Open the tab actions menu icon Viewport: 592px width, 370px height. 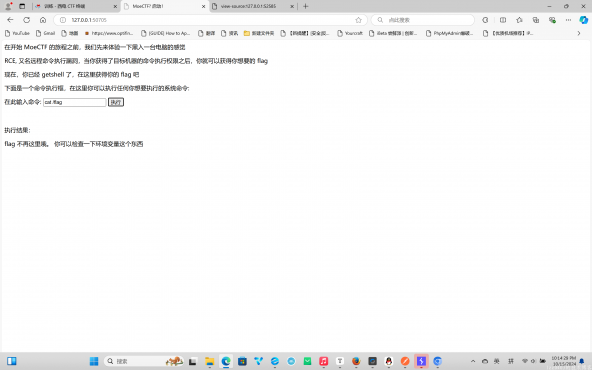(x=22, y=6)
